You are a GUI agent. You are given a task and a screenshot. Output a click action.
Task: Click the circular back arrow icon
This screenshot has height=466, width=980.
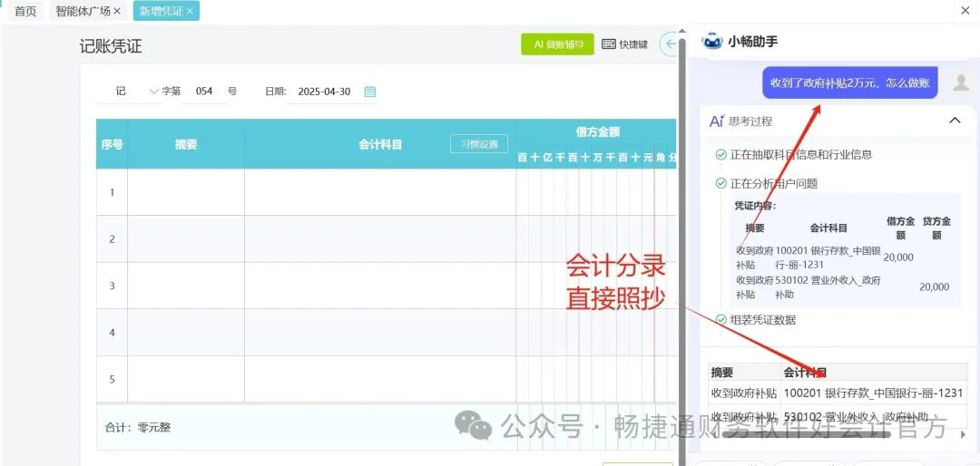tap(670, 44)
